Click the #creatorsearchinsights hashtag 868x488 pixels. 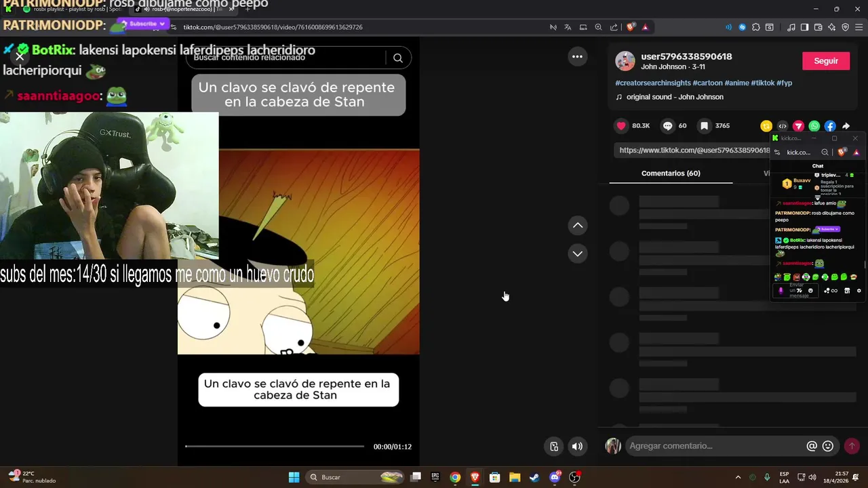pyautogui.click(x=653, y=83)
